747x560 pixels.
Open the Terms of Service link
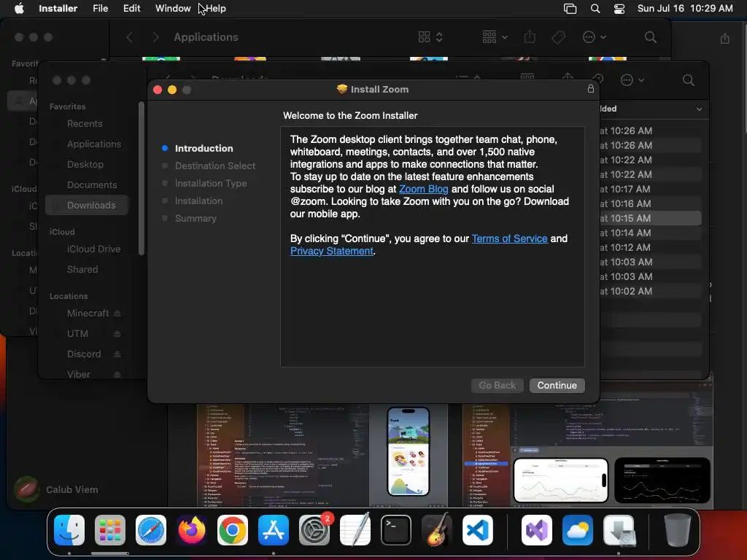coord(509,238)
